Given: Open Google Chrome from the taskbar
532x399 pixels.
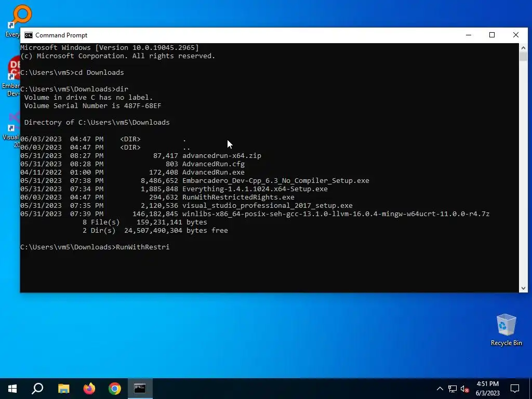Looking at the screenshot, I should pos(115,389).
